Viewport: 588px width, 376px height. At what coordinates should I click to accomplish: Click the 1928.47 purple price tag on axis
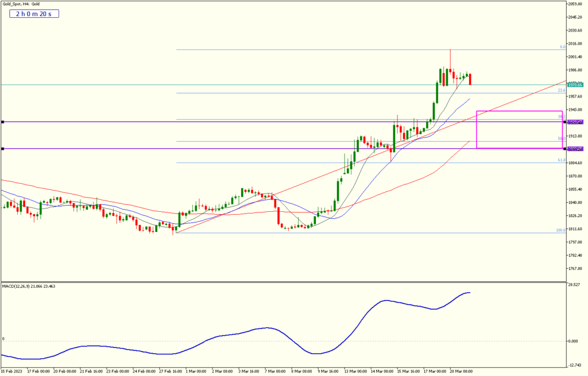pyautogui.click(x=575, y=122)
